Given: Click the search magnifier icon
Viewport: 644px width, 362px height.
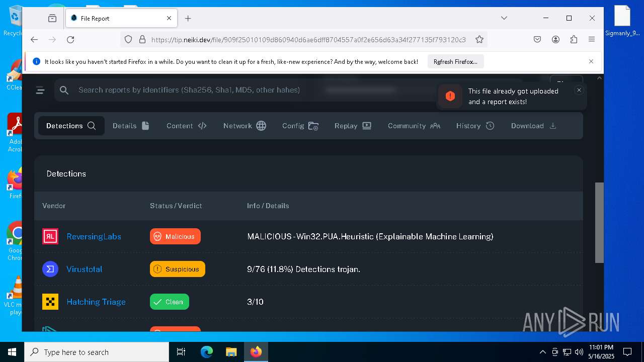Looking at the screenshot, I should point(64,90).
